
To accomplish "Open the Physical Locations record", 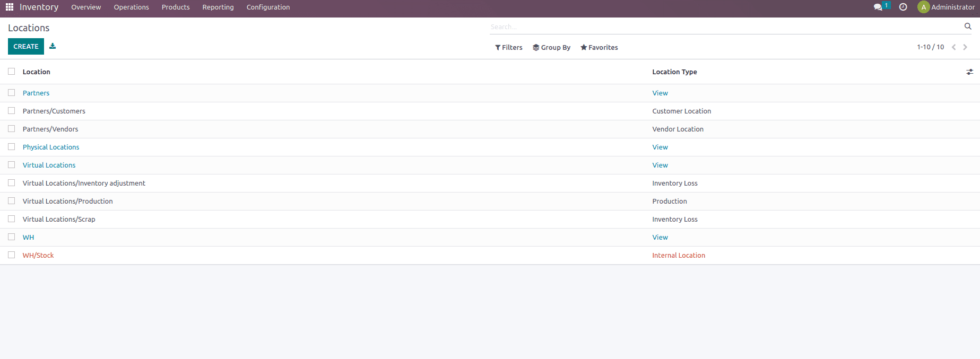I will [x=51, y=147].
